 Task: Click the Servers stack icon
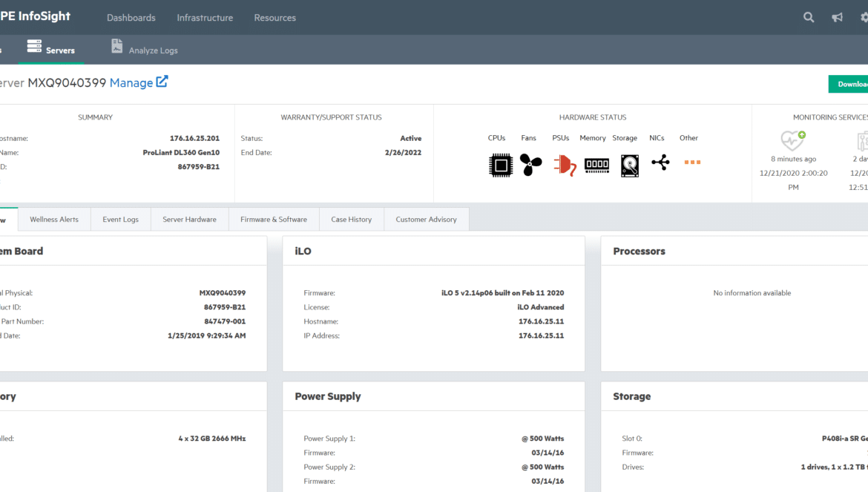point(34,46)
